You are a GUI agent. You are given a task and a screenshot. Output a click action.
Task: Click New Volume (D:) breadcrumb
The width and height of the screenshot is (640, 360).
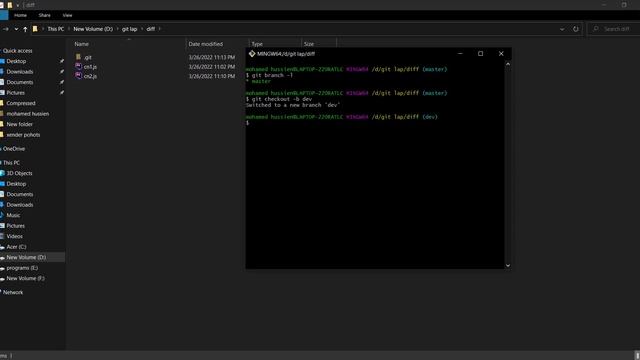click(93, 29)
